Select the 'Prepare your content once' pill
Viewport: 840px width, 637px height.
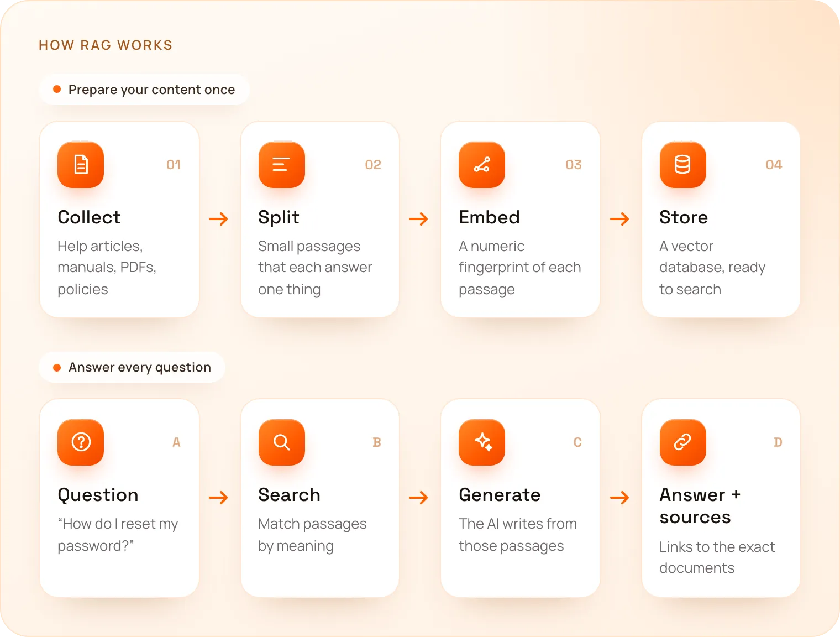coord(144,90)
